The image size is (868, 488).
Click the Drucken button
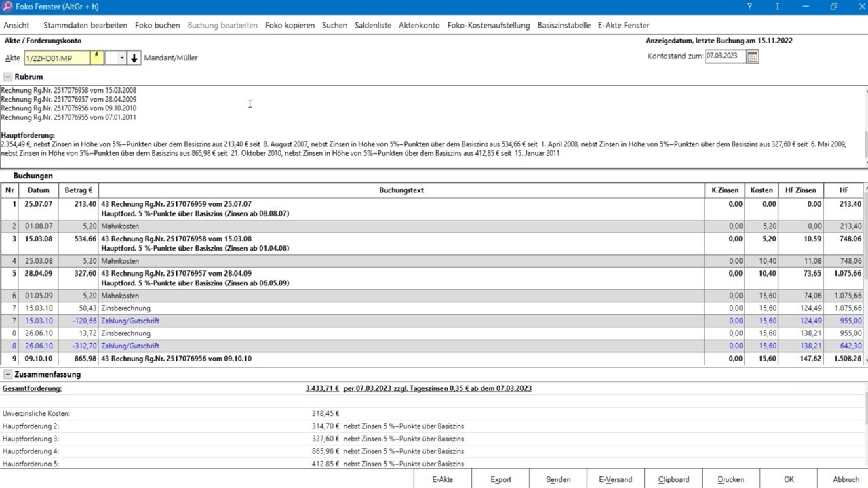tap(731, 479)
